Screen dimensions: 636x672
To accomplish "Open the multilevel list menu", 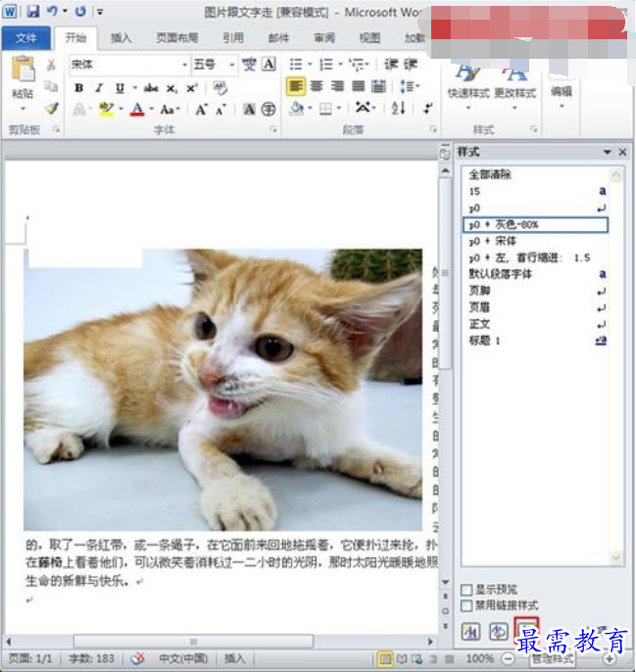I will point(358,65).
